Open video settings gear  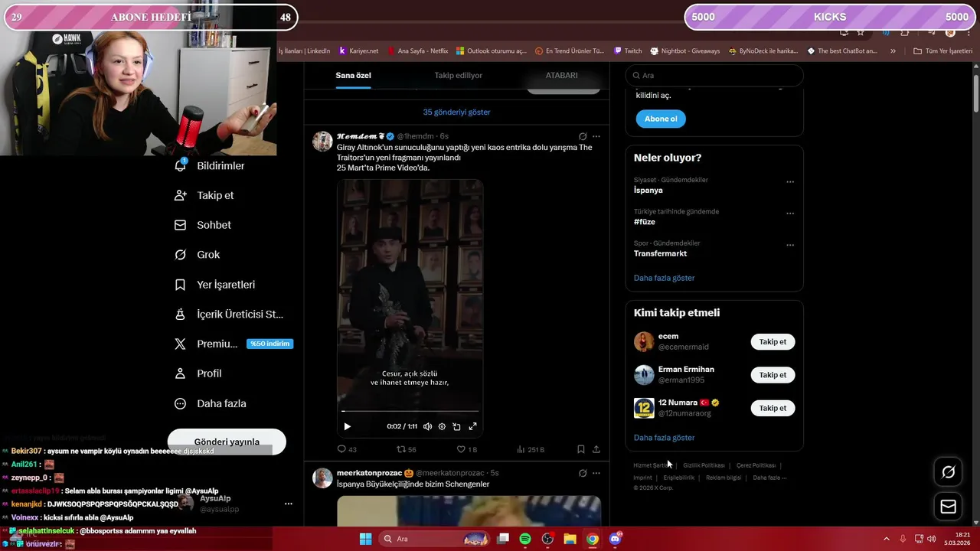click(x=442, y=426)
